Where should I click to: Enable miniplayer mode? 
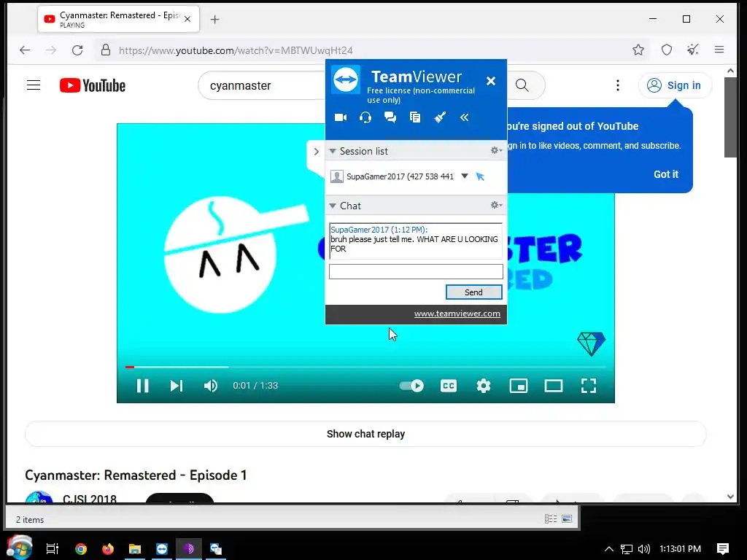tap(519, 386)
